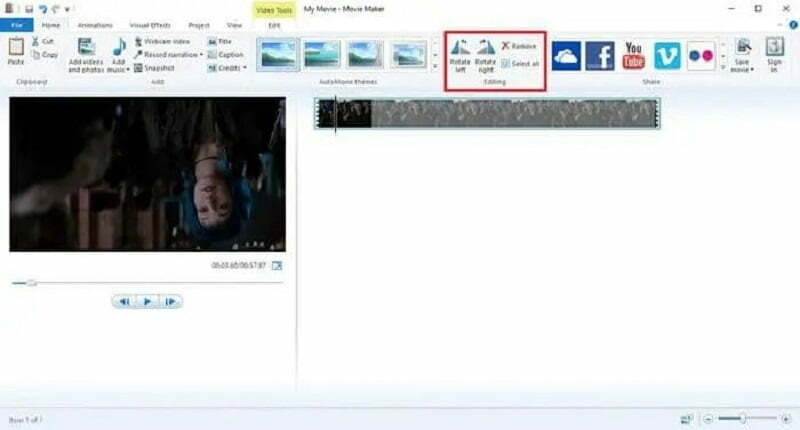This screenshot has width=800, height=430.
Task: Click the preview seek bar slider
Action: pyautogui.click(x=32, y=283)
